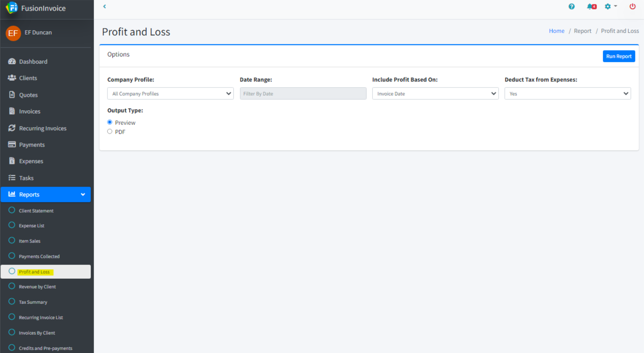This screenshot has height=353, width=644.
Task: Open the Include Profit Based On dropdown
Action: (x=435, y=93)
